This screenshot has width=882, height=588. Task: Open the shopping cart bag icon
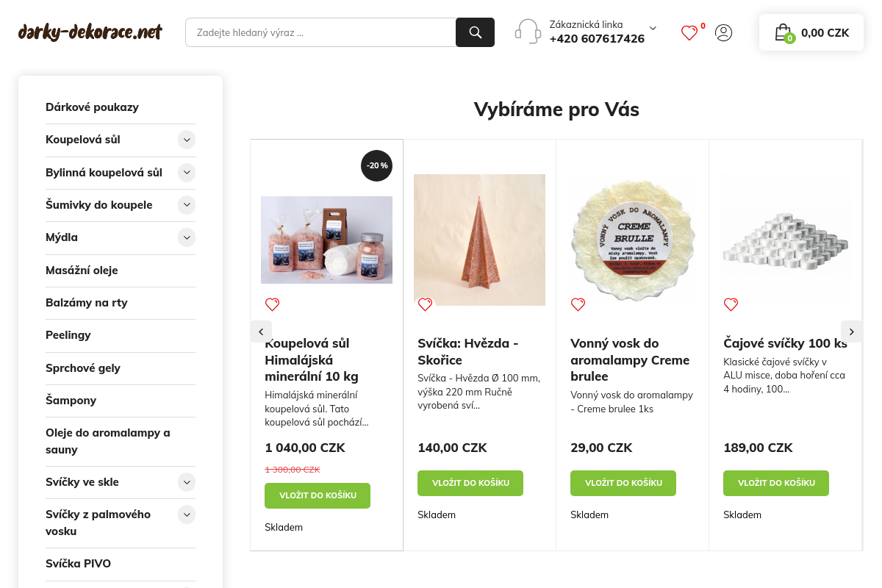click(783, 32)
